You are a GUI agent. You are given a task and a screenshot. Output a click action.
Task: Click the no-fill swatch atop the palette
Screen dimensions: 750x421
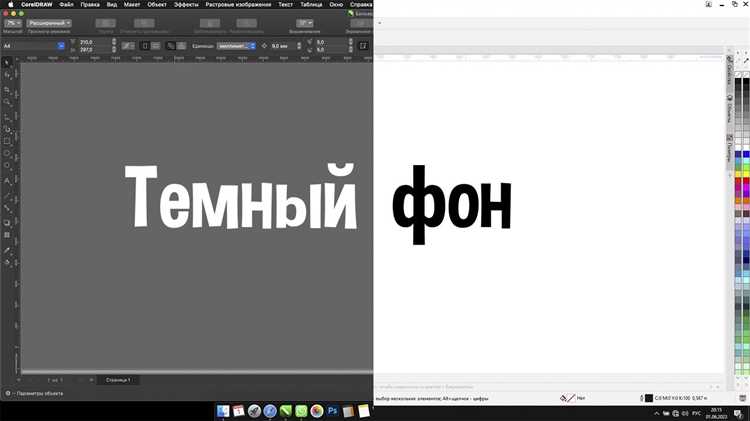pos(738,74)
